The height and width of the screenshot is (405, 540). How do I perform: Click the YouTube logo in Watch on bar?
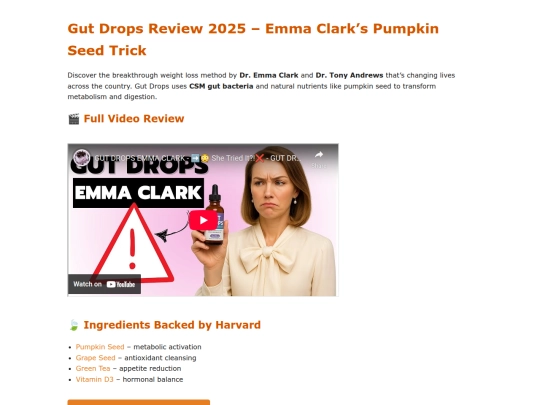click(121, 284)
